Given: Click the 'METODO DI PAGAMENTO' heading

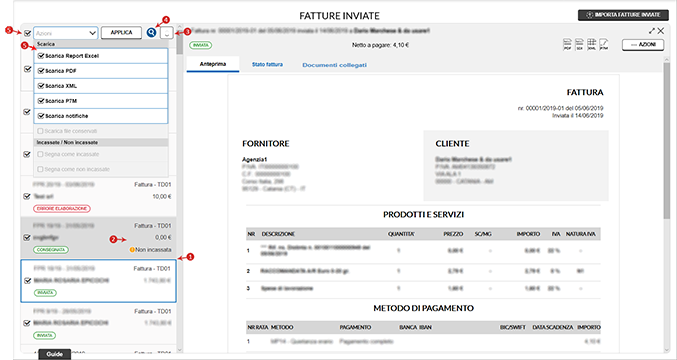Looking at the screenshot, I should (424, 308).
